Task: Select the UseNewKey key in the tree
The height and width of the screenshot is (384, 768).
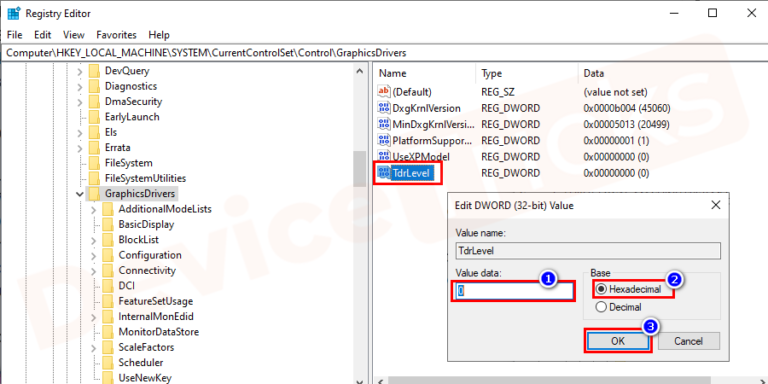Action: 145,378
